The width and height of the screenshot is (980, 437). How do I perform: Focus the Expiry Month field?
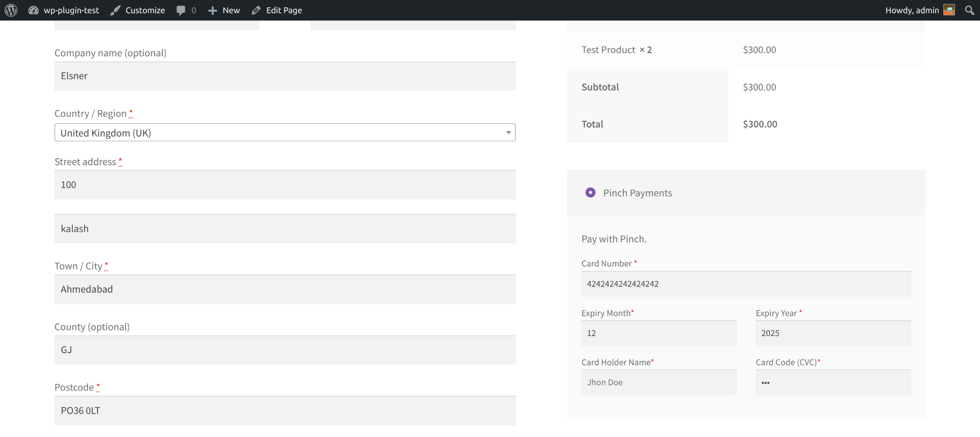coord(658,333)
